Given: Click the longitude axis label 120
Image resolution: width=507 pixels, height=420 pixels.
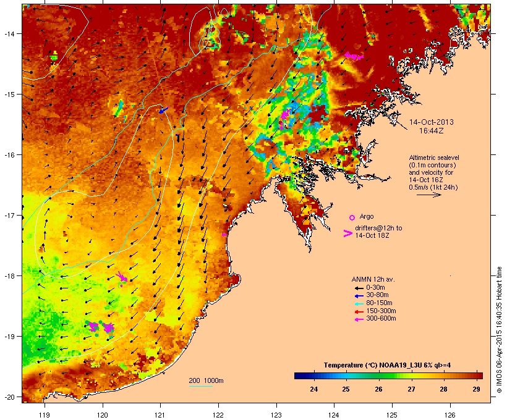Looking at the screenshot, I should [103, 415].
